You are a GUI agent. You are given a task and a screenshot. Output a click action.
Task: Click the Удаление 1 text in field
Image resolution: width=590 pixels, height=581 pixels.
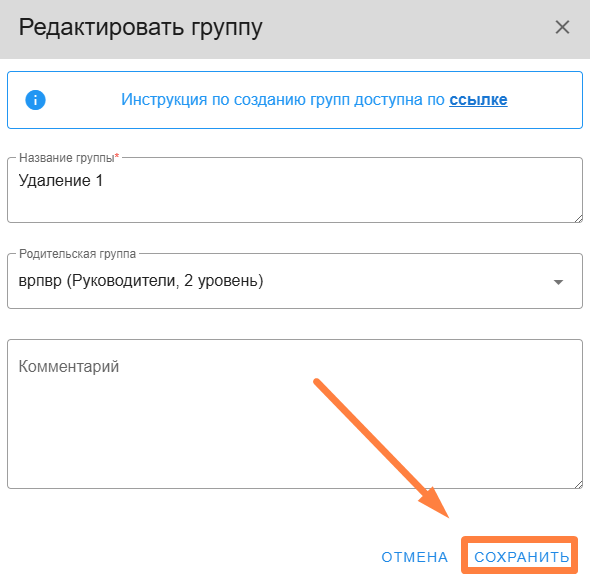(61, 181)
